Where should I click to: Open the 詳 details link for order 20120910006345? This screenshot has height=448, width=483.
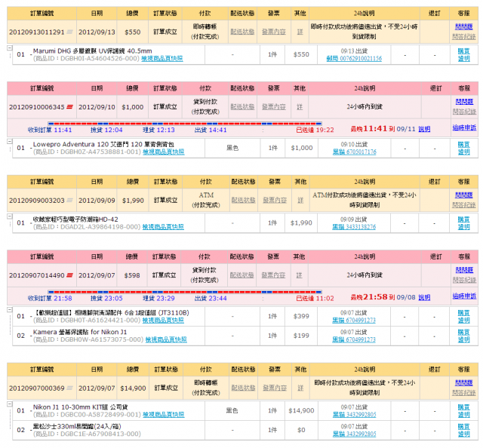click(x=300, y=107)
